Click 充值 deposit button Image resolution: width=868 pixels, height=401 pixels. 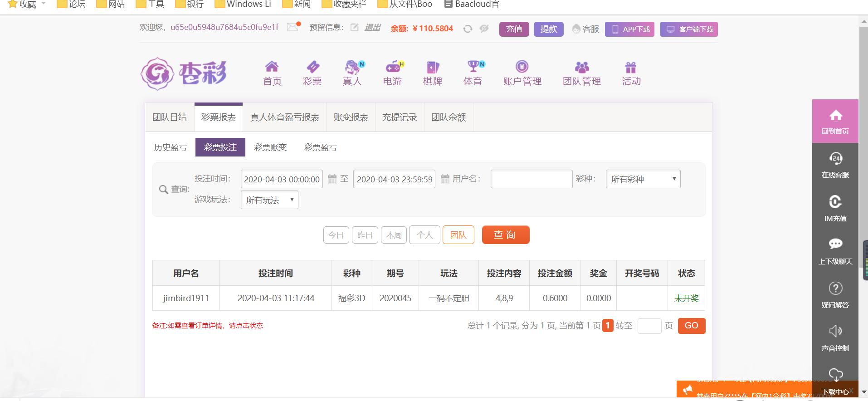[x=514, y=29]
